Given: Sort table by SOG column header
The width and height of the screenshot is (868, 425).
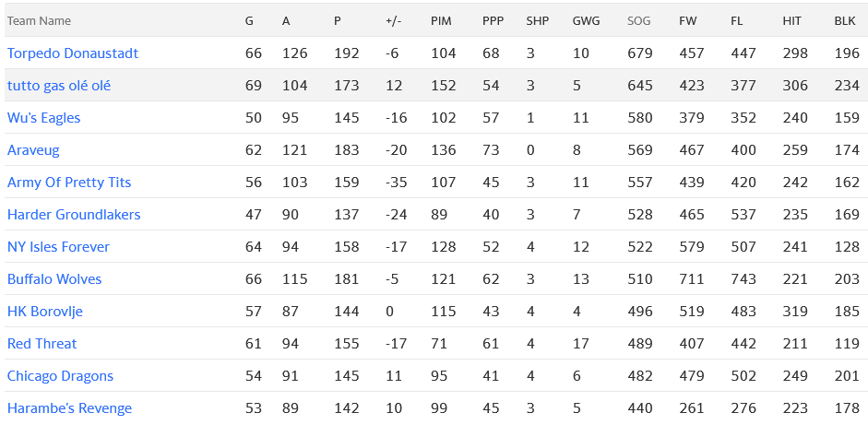Looking at the screenshot, I should pyautogui.click(x=638, y=21).
